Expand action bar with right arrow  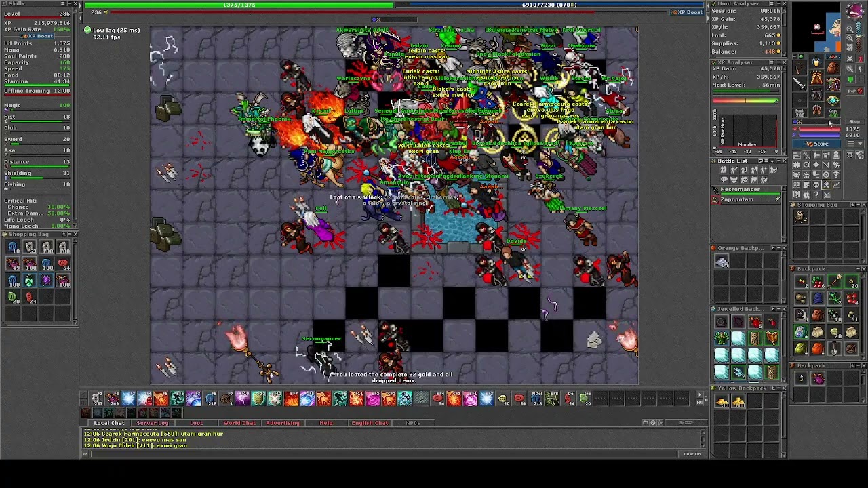(x=700, y=394)
